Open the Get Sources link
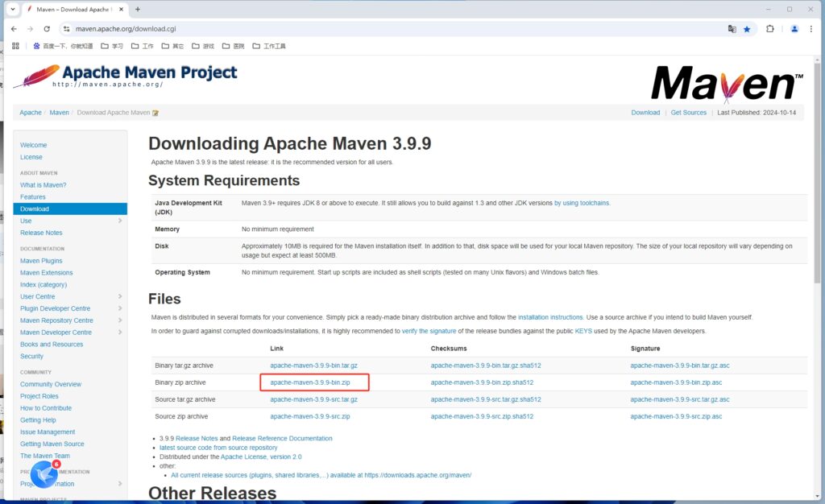Screen dimensions: 825x504 [688, 112]
